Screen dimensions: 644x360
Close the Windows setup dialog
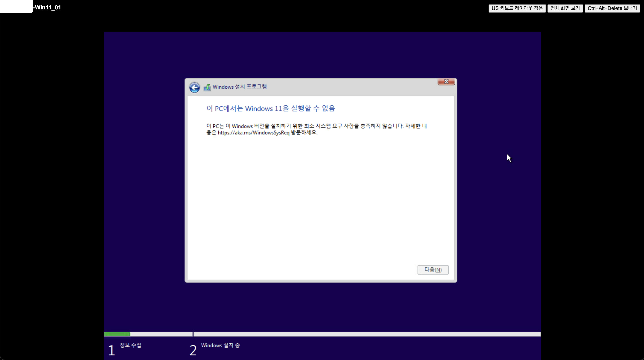(x=446, y=82)
